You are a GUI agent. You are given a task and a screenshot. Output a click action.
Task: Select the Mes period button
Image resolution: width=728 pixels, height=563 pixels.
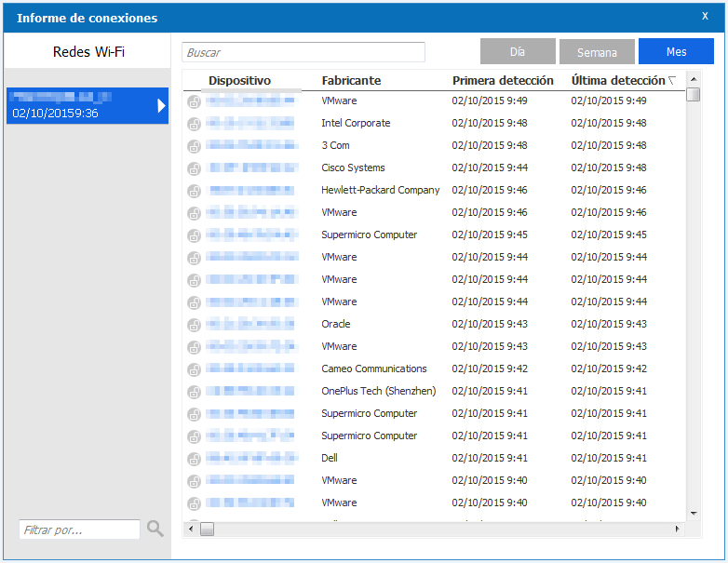(676, 51)
